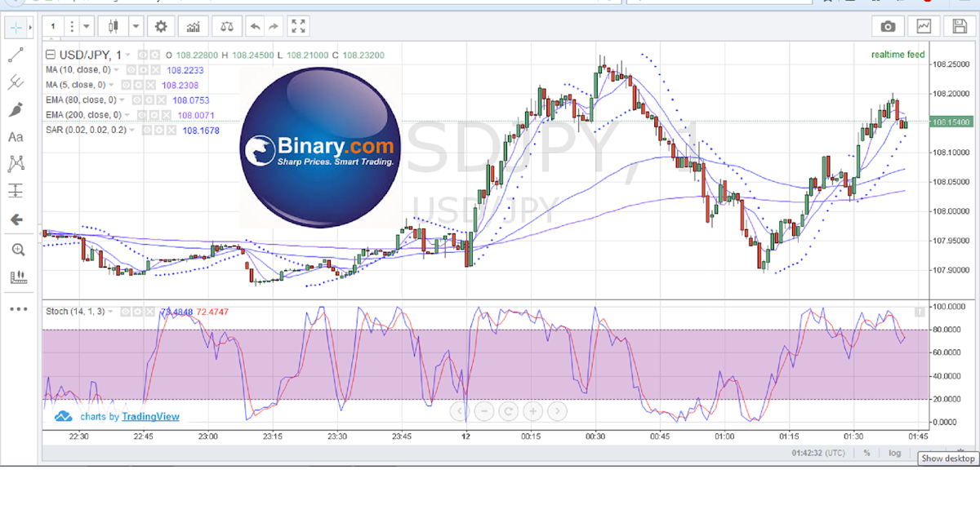The height and width of the screenshot is (514, 980).
Task: Expand the time interval dropdown arrow
Action: click(x=87, y=27)
